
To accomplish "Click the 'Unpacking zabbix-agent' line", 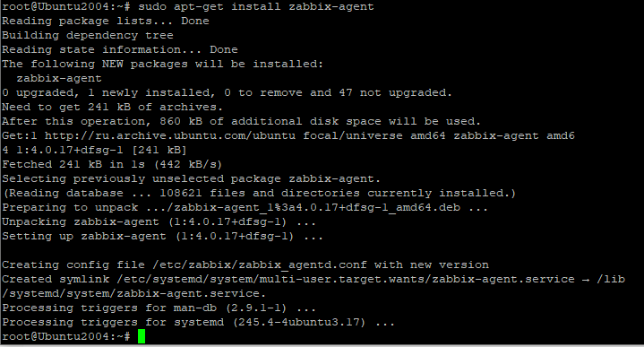I will pyautogui.click(x=159, y=222).
